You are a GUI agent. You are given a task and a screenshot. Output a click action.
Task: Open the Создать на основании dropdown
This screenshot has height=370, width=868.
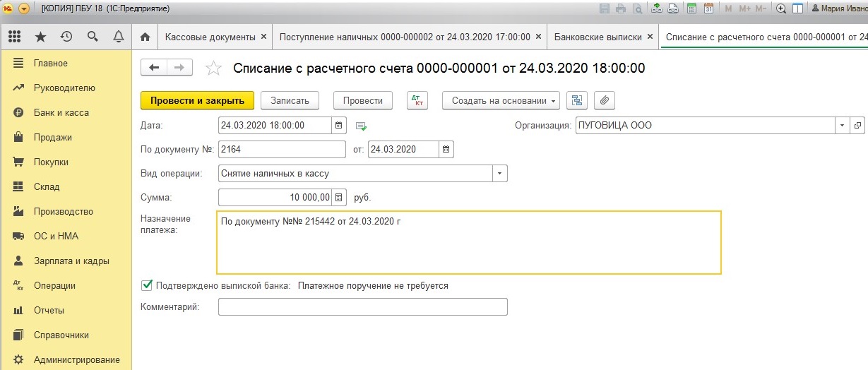pyautogui.click(x=501, y=100)
